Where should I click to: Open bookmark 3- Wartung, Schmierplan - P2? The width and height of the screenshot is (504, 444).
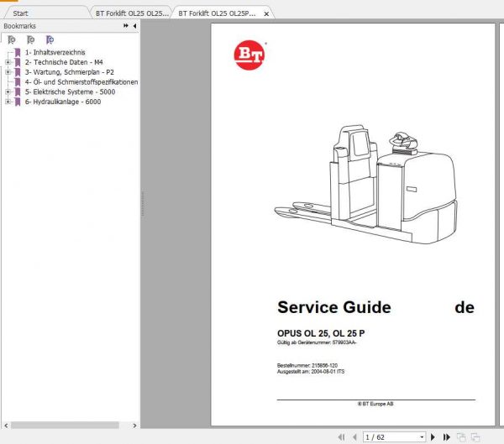[x=70, y=72]
